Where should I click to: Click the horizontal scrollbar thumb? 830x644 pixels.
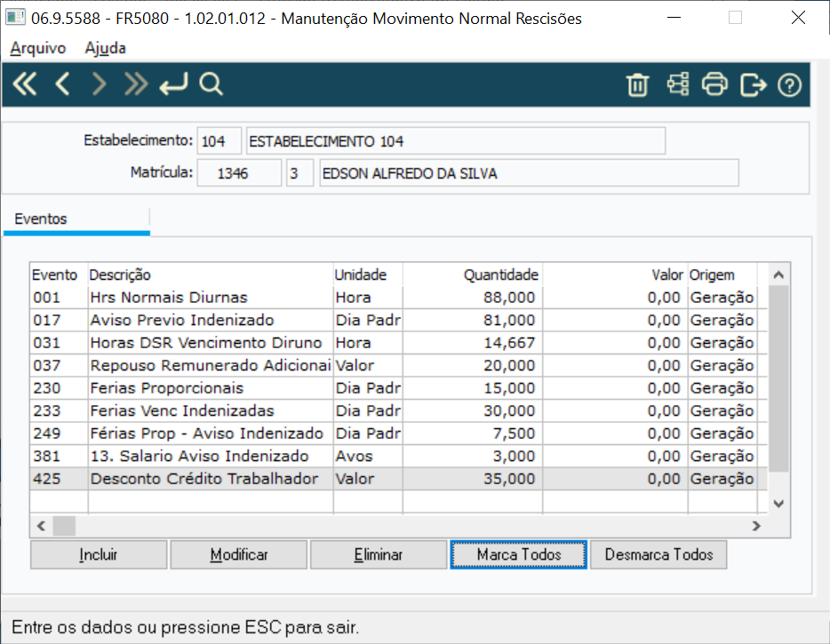pyautogui.click(x=64, y=526)
